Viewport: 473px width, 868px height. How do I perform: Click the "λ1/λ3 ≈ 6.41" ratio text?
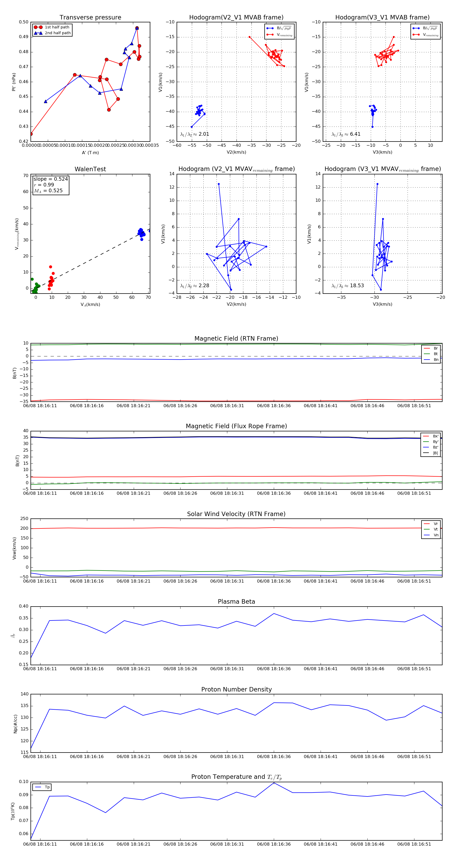[x=346, y=134]
